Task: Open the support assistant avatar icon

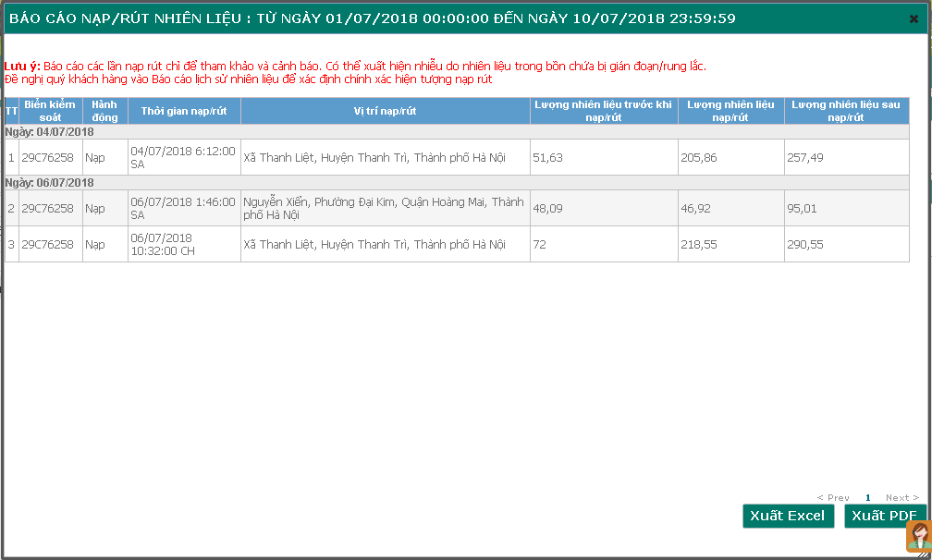Action: tap(917, 538)
